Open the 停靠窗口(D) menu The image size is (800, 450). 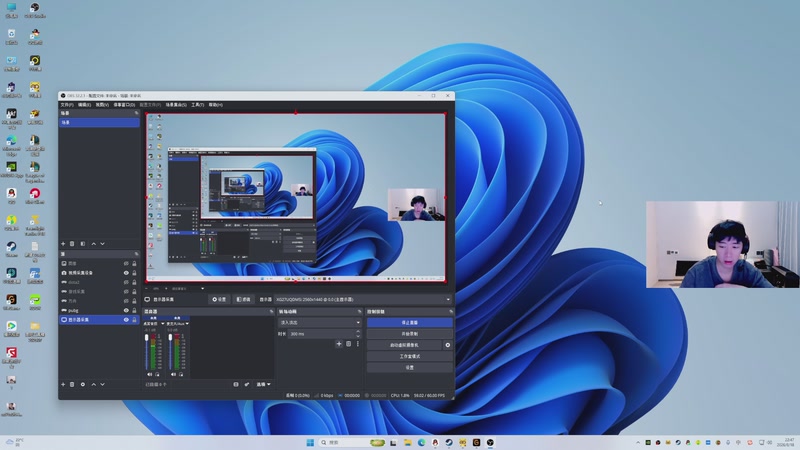[124, 105]
